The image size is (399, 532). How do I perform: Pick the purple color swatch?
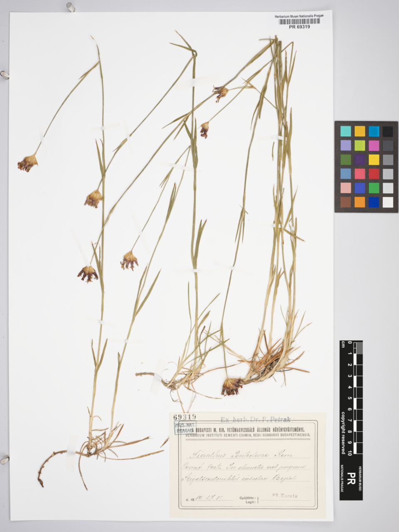pyautogui.click(x=360, y=160)
